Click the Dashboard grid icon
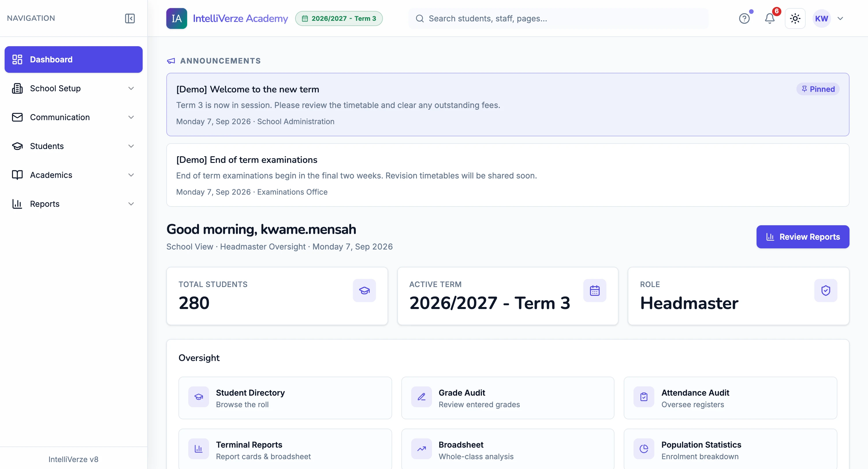 click(17, 59)
